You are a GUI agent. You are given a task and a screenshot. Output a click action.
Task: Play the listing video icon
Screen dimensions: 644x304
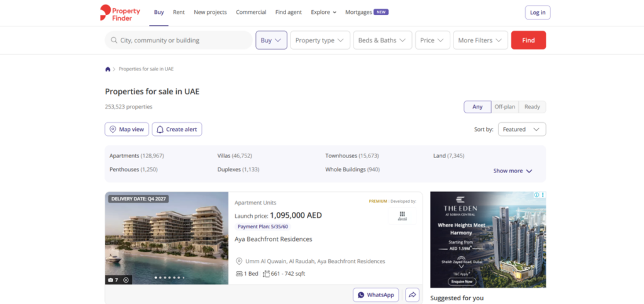pyautogui.click(x=126, y=279)
